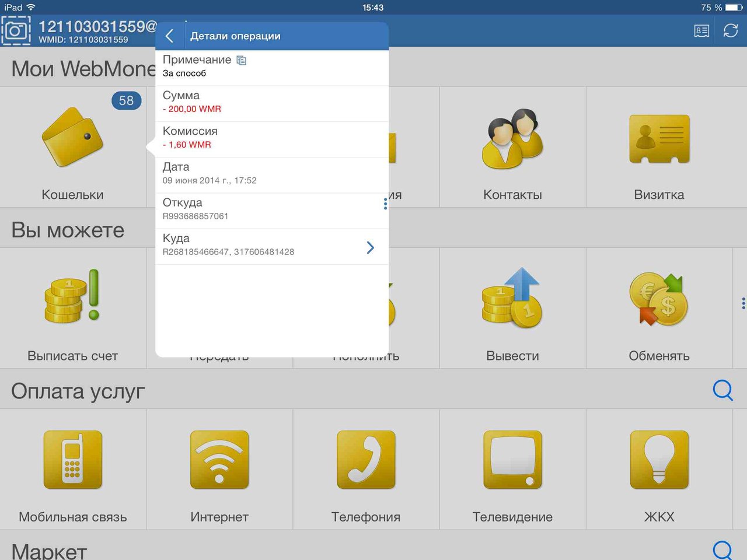The width and height of the screenshot is (747, 560).
Task: Tap the Детали операции title
Action: [235, 36]
